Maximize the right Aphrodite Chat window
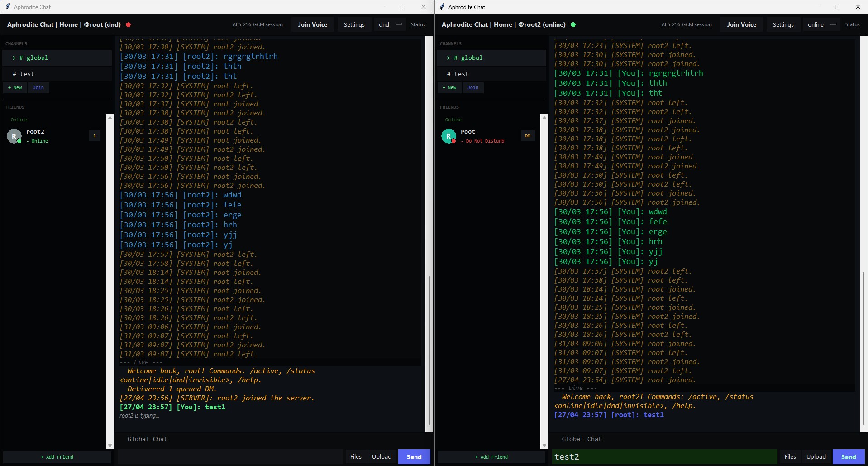The height and width of the screenshot is (466, 868). tap(837, 7)
